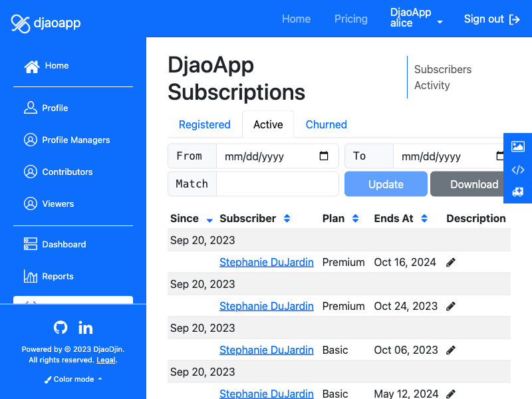Open the LinkedIn icon link in footer
532x399 pixels.
86,328
